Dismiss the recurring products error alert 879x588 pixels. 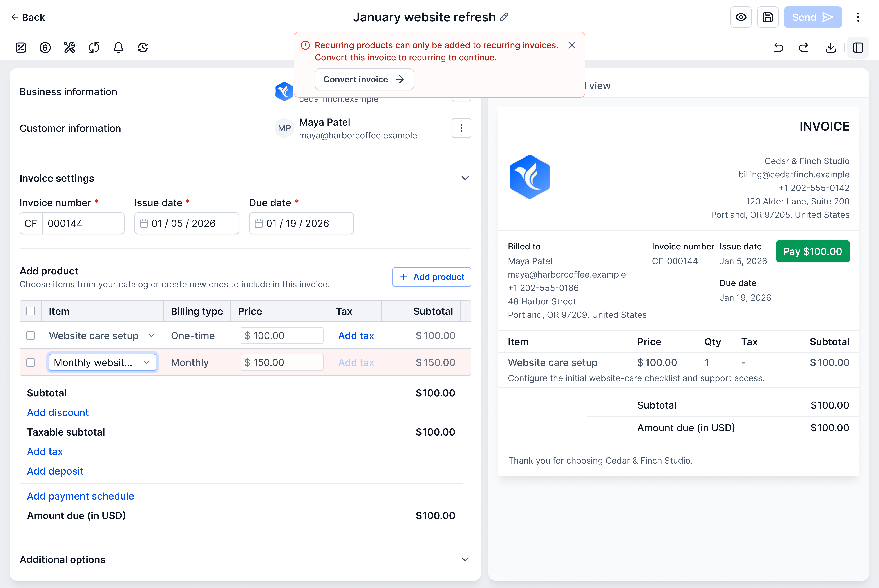[x=572, y=45]
